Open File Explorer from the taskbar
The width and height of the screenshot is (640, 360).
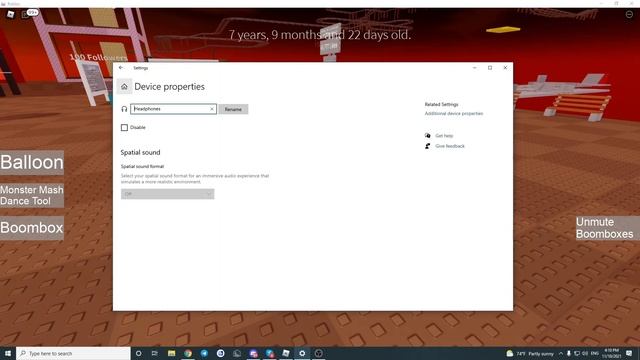pos(171,353)
